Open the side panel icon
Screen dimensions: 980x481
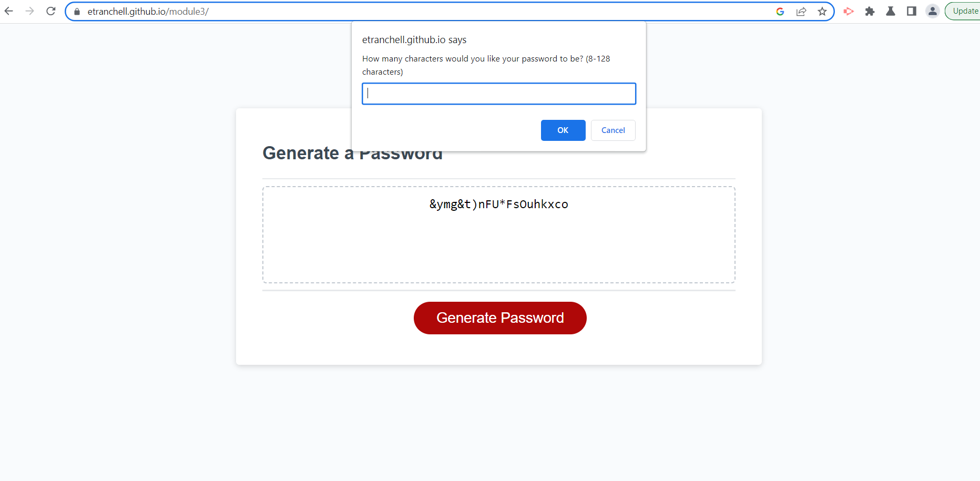coord(912,11)
